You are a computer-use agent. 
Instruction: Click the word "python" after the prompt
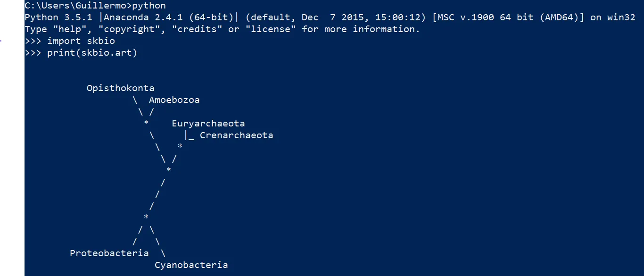(x=149, y=6)
